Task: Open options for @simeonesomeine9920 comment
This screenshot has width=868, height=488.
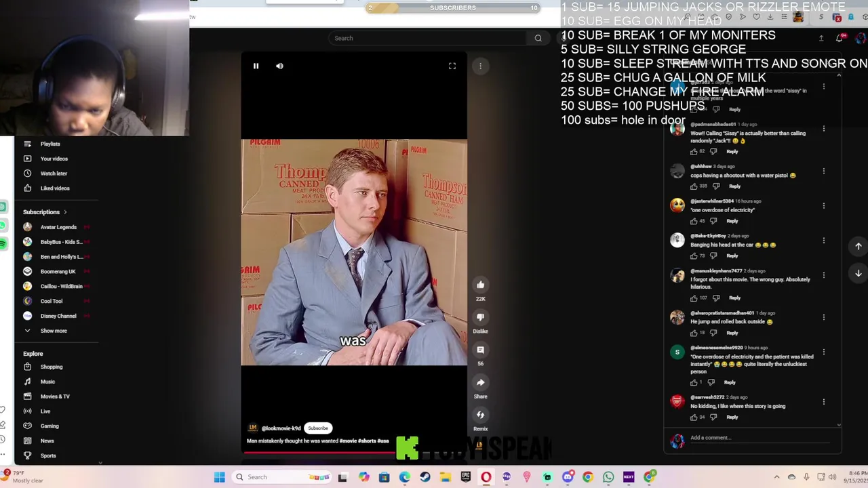Action: (824, 352)
